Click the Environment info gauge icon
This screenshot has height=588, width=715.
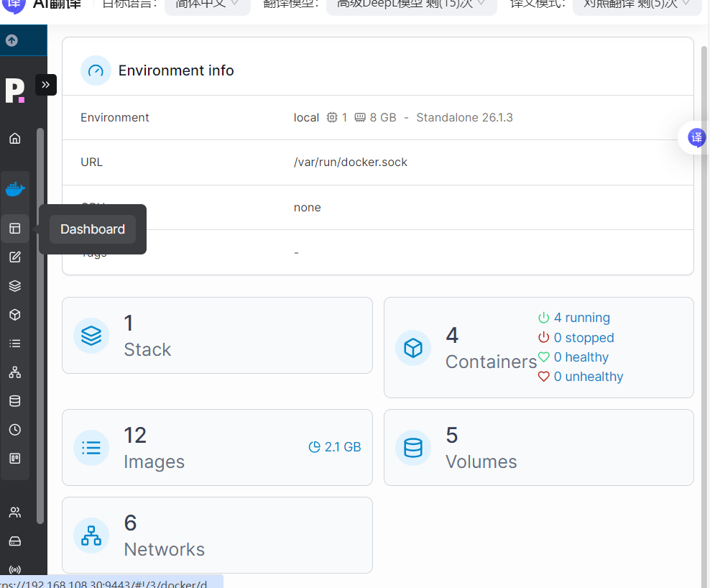[x=96, y=70]
